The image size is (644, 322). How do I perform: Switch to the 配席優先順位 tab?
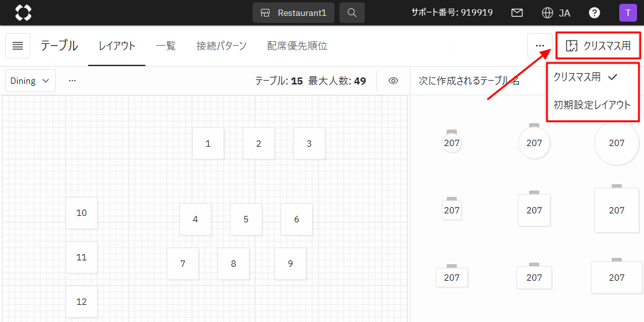[298, 46]
